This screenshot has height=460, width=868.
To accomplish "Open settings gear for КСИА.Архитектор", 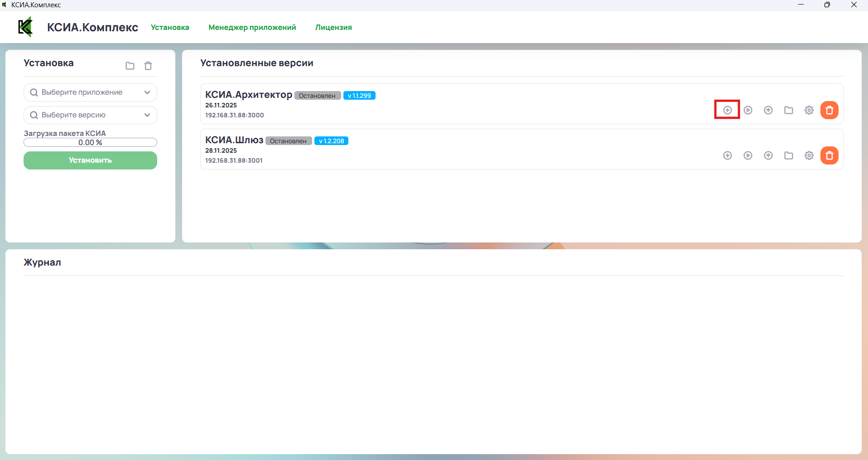I will tap(809, 110).
